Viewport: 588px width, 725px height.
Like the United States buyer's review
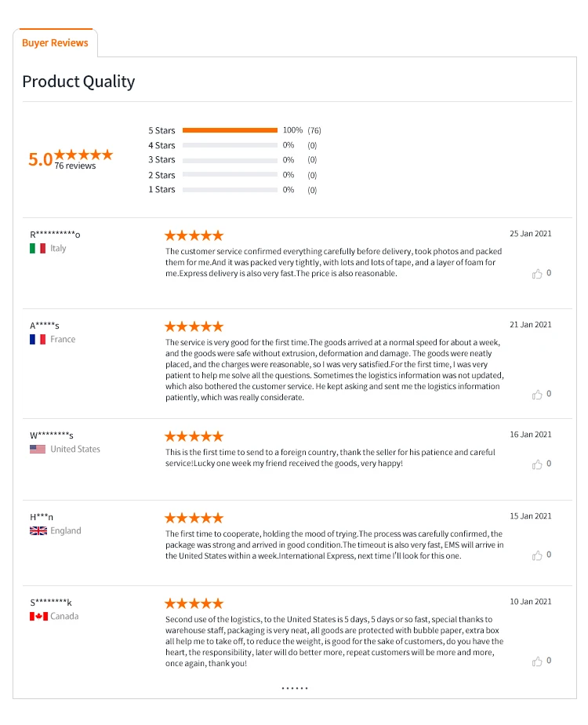537,465
